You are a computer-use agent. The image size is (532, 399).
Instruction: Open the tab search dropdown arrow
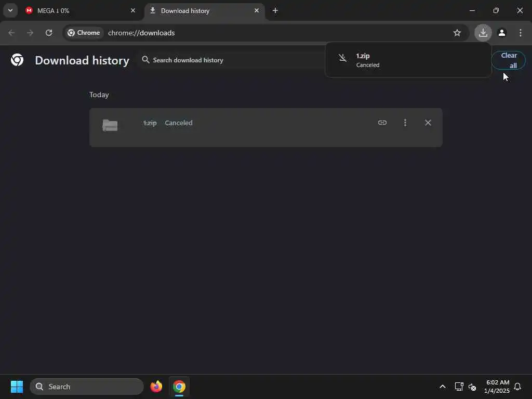(10, 10)
